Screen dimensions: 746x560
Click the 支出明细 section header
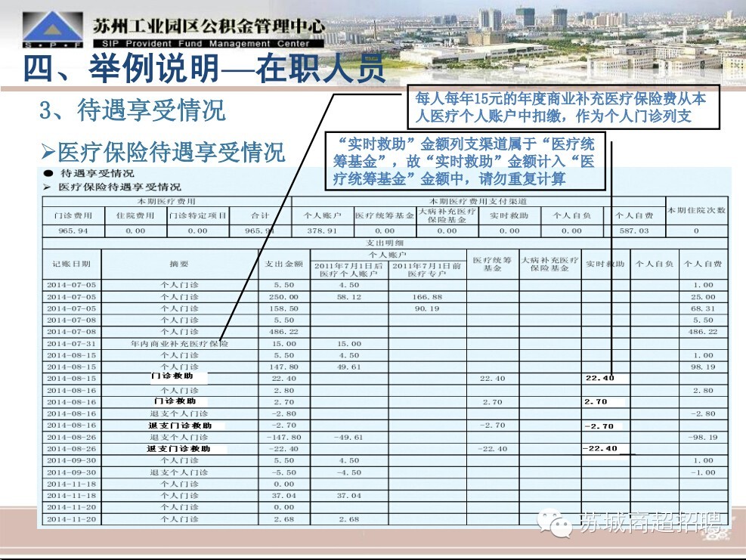pos(385,243)
